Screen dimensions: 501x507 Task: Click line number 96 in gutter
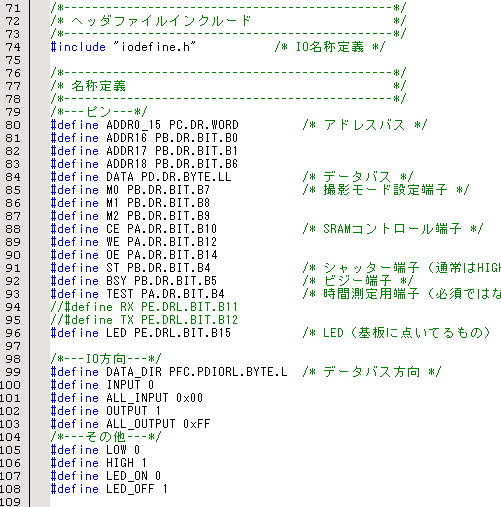coord(13,333)
